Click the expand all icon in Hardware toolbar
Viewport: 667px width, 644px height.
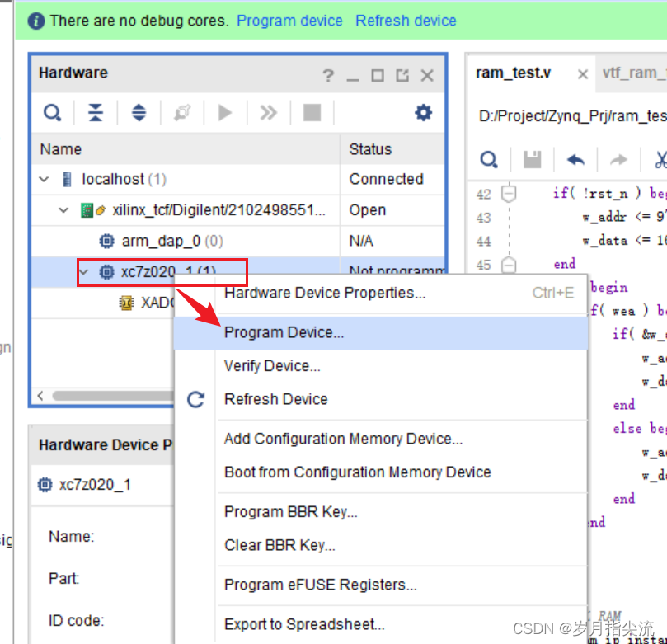[139, 113]
